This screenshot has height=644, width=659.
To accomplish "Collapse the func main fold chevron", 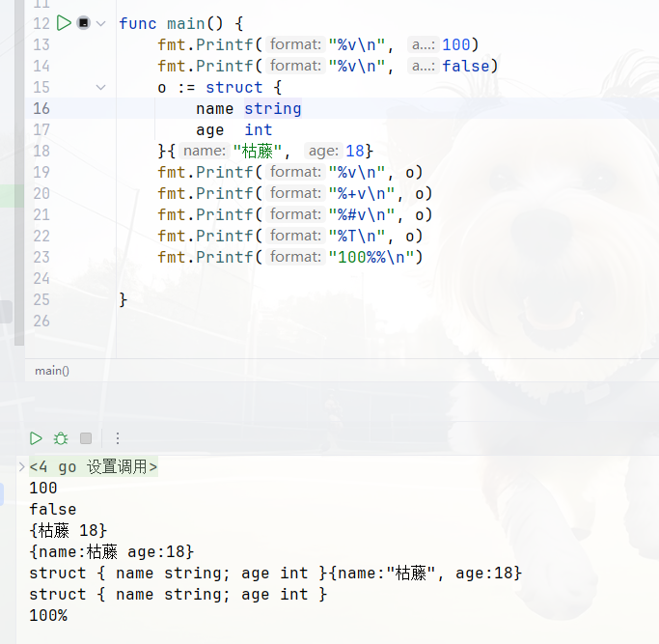I will [x=101, y=23].
